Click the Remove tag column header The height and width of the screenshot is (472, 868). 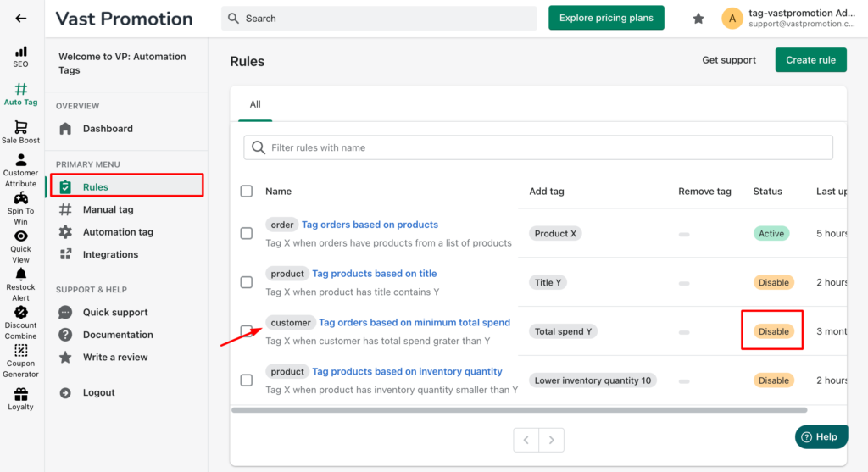click(704, 192)
